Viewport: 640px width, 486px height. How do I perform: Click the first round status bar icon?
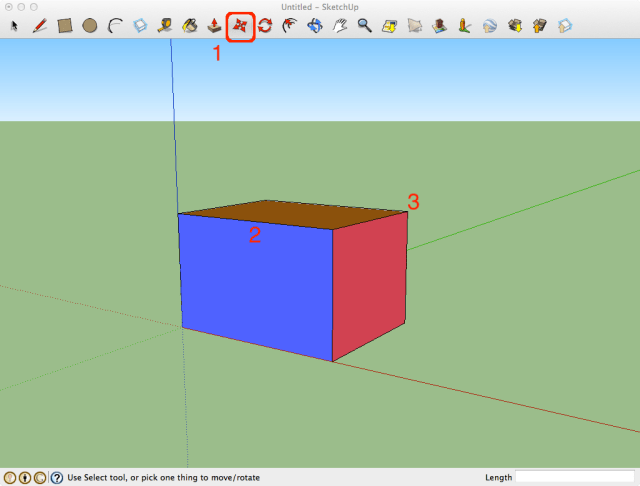(10, 478)
